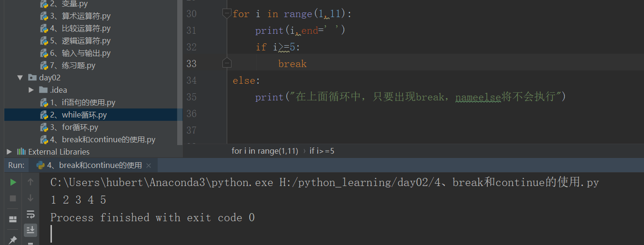Click breadcrumb 'if i>=5'
The height and width of the screenshot is (245, 644).
322,151
